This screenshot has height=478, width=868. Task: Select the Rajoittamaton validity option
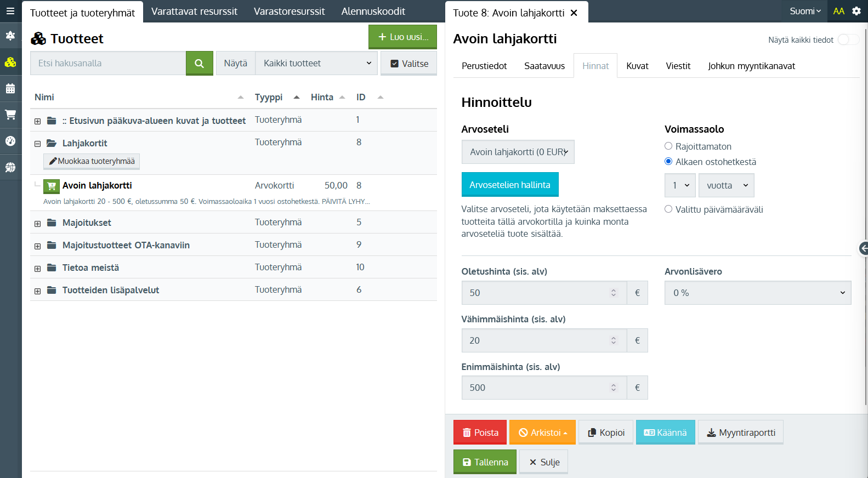668,146
